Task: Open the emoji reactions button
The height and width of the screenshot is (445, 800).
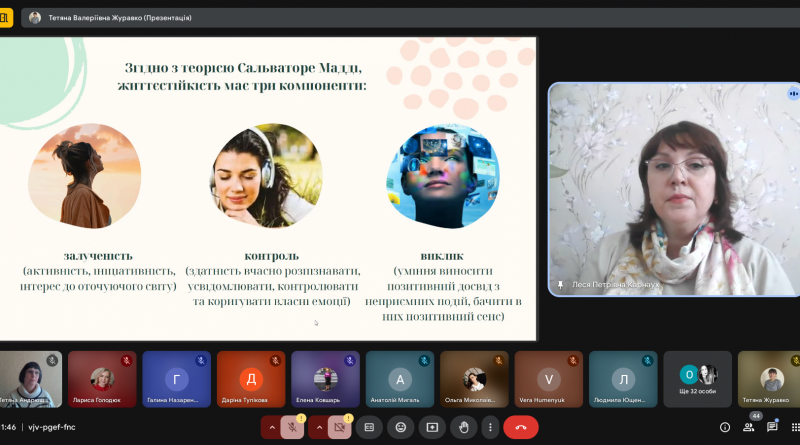Action: pyautogui.click(x=401, y=428)
